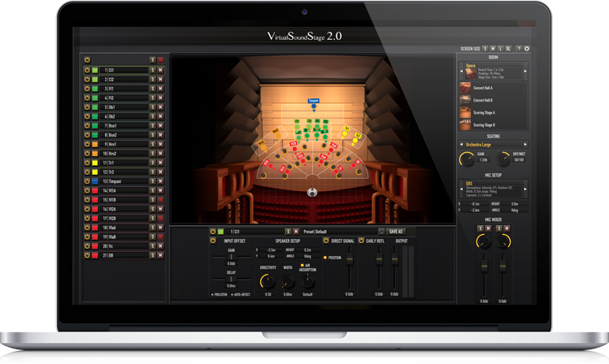Toggle power of selected channel in editor strip
Image resolution: width=609 pixels, height=364 pixels.
pyautogui.click(x=213, y=232)
